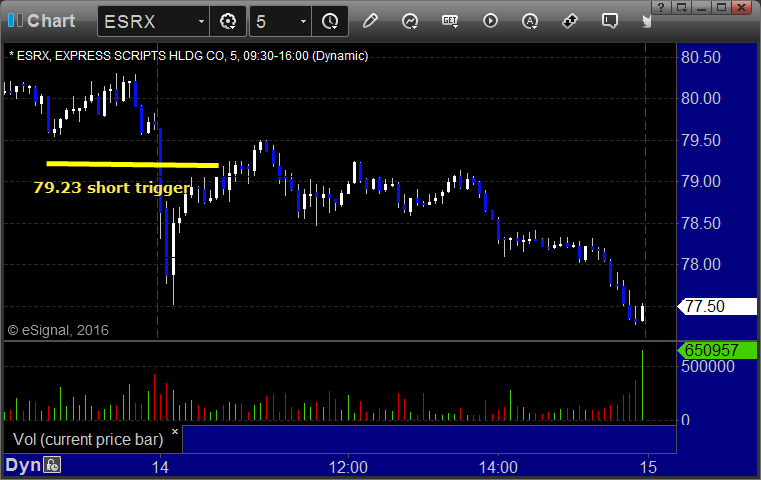Click the 500000 volume axis label
The height and width of the screenshot is (480, 761).
(708, 366)
